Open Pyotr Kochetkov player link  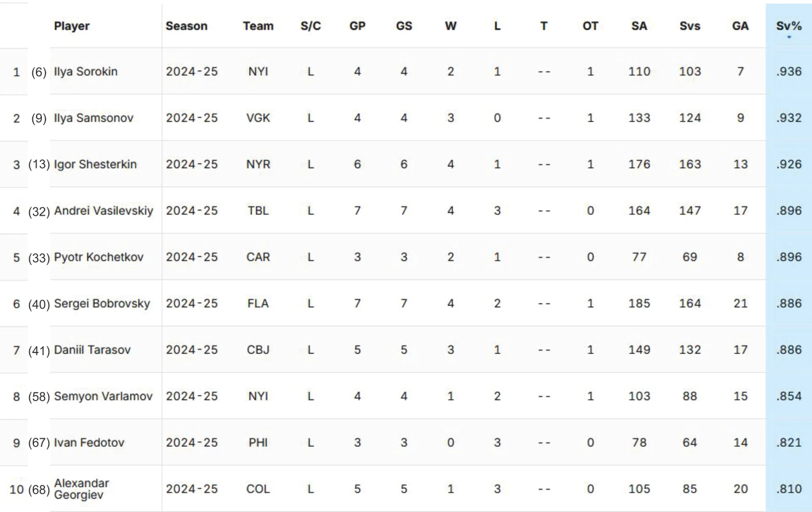[98, 257]
